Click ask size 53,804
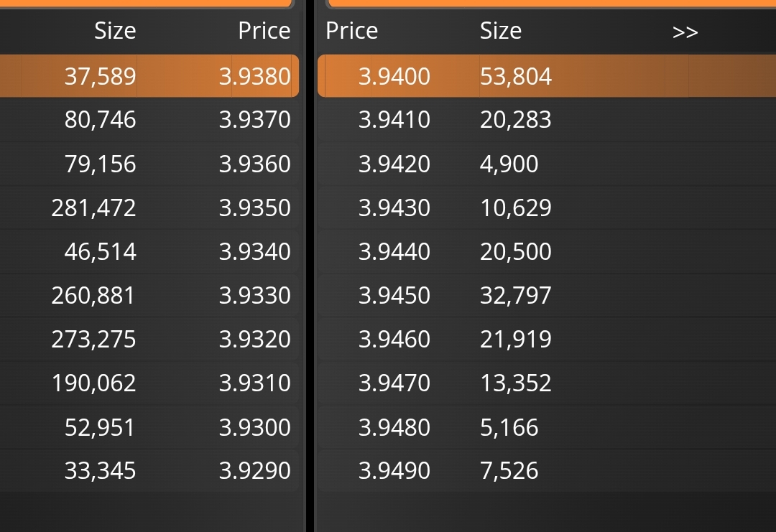Viewport: 776px width, 532px height. [x=516, y=76]
